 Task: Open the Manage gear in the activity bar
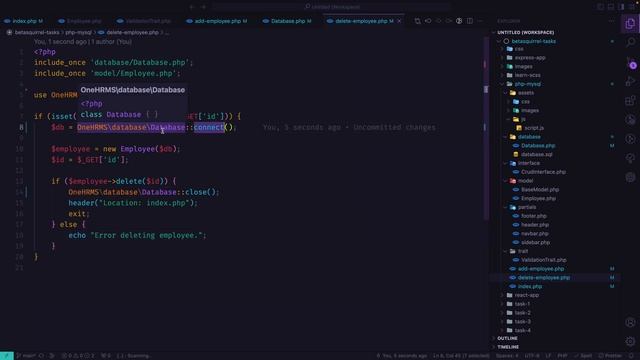(630, 341)
